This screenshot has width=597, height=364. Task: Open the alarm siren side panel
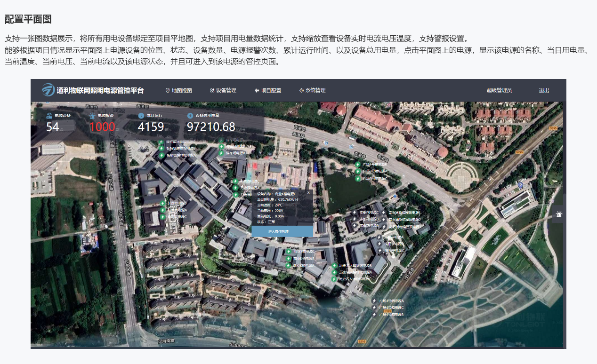(x=558, y=214)
